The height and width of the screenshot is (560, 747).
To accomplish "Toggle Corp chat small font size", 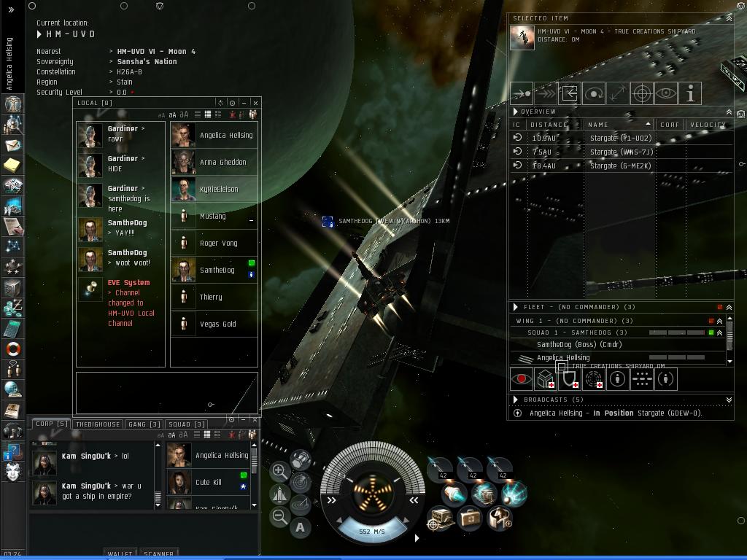I will point(161,435).
